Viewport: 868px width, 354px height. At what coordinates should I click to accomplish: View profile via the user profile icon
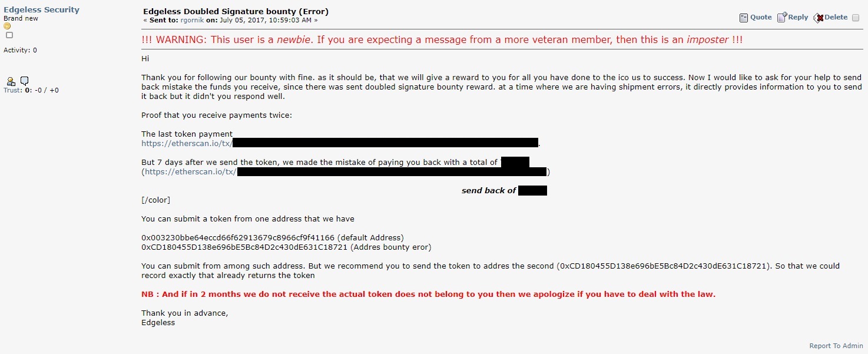coord(11,81)
